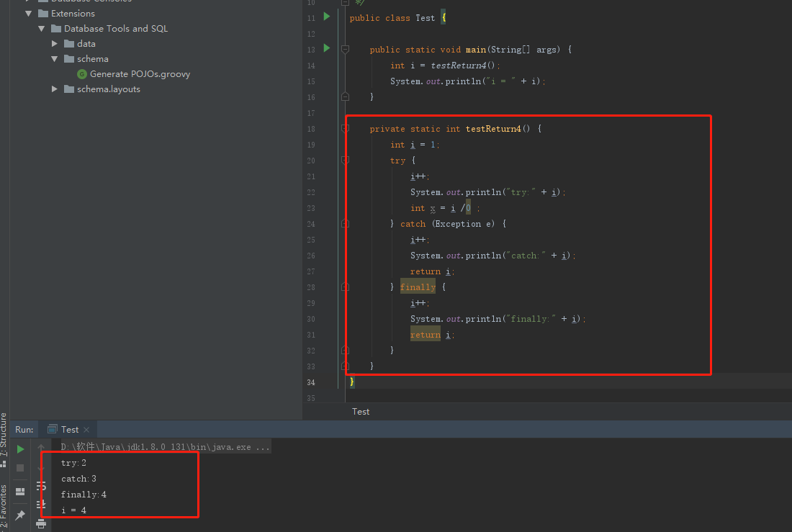
Task: Fold the main method at line 13
Action: pyautogui.click(x=345, y=50)
